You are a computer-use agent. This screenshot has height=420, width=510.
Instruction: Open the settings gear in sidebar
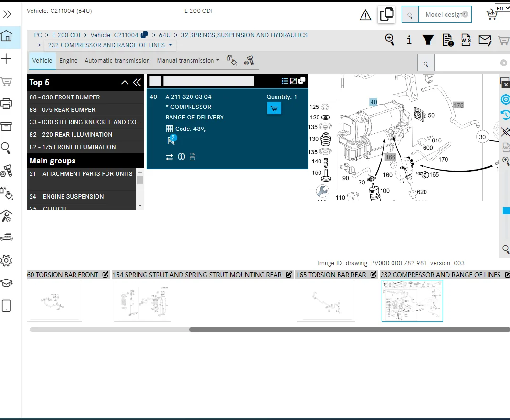pos(6,260)
